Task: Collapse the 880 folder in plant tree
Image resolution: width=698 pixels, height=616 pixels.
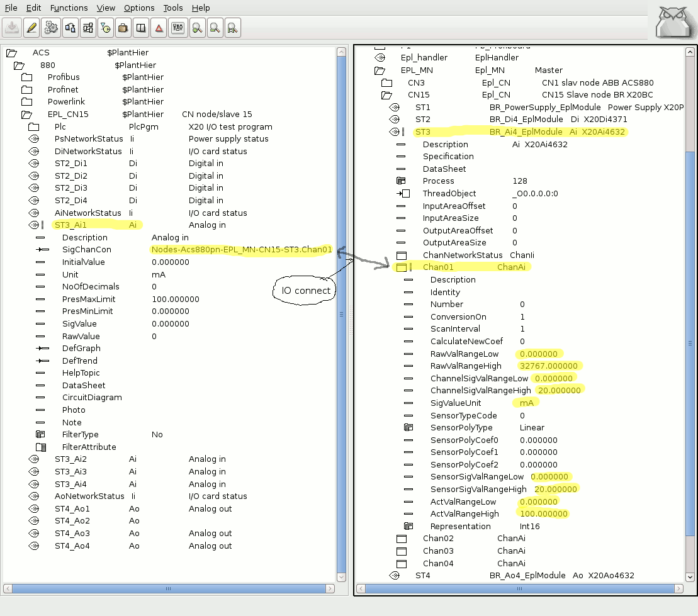Action: (19, 65)
